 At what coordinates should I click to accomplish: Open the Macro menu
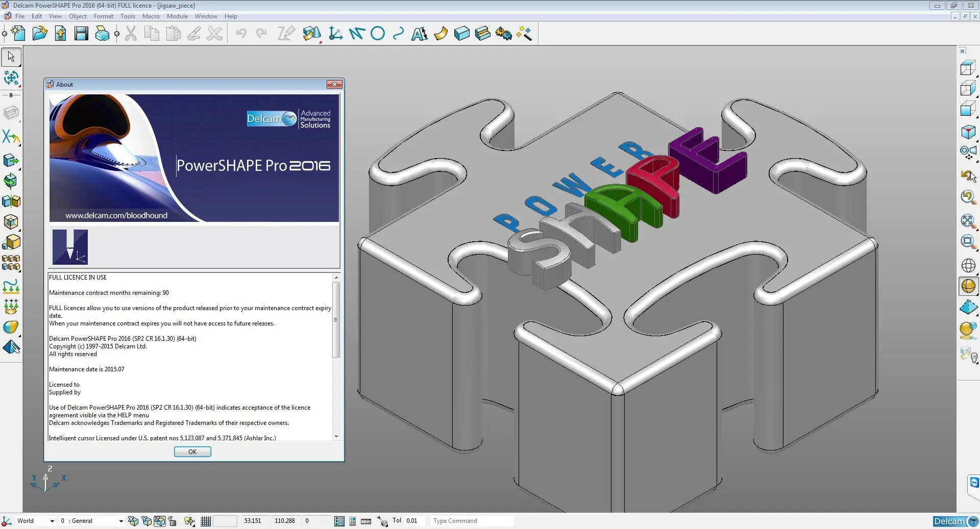(x=151, y=16)
